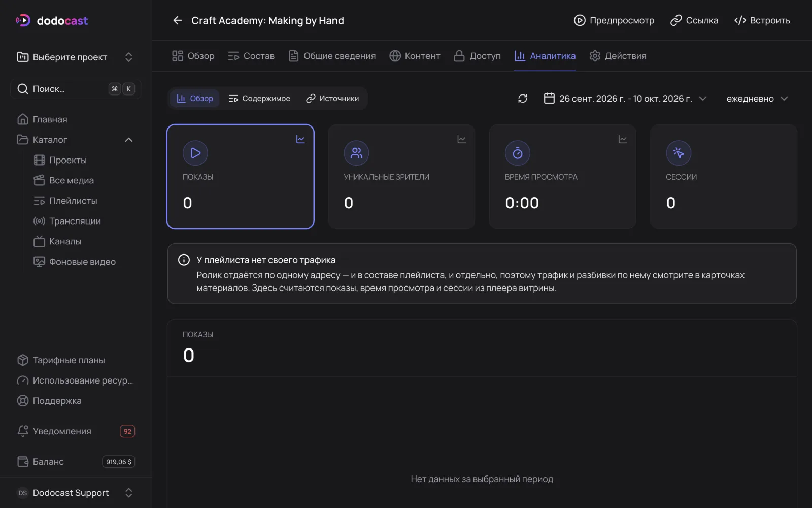Switch to Содержимое view

coord(259,99)
